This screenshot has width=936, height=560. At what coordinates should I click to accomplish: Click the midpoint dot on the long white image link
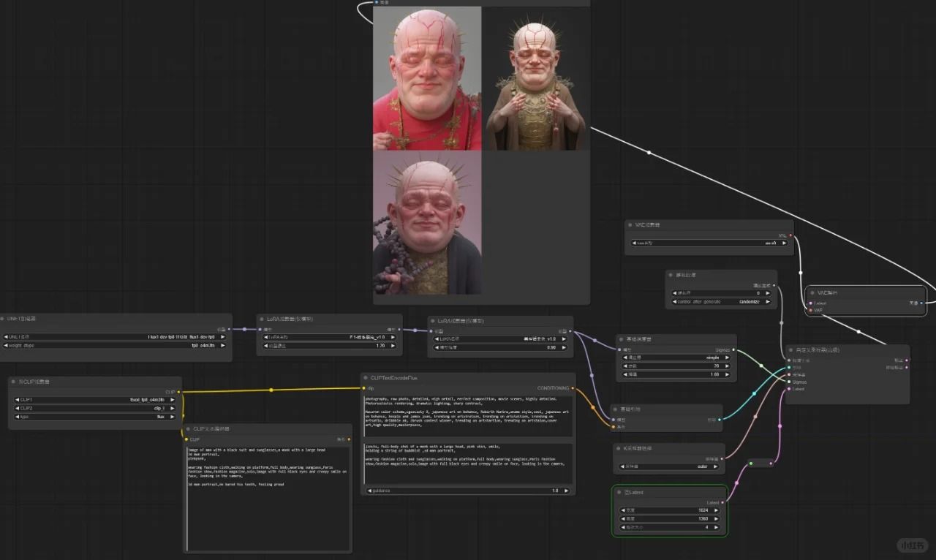click(649, 152)
